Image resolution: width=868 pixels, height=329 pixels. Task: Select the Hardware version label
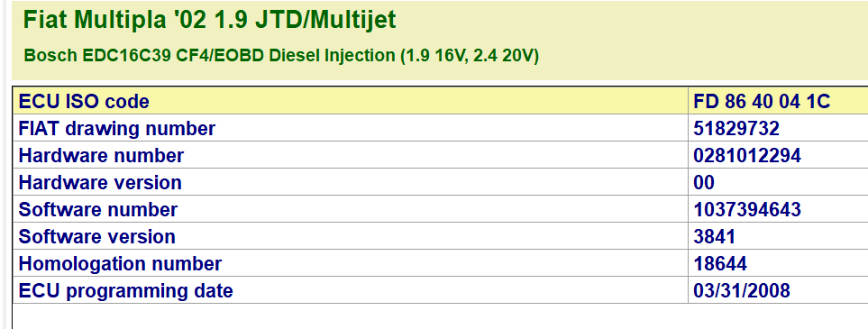100,183
